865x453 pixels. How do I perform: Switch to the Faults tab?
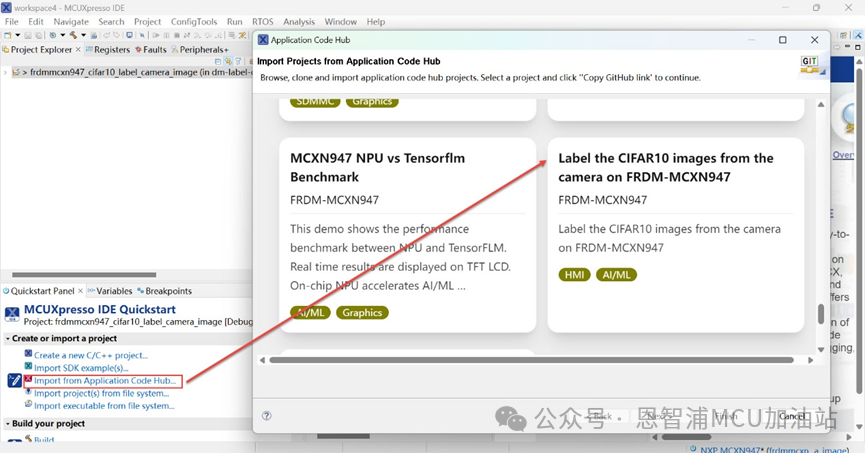[151, 50]
